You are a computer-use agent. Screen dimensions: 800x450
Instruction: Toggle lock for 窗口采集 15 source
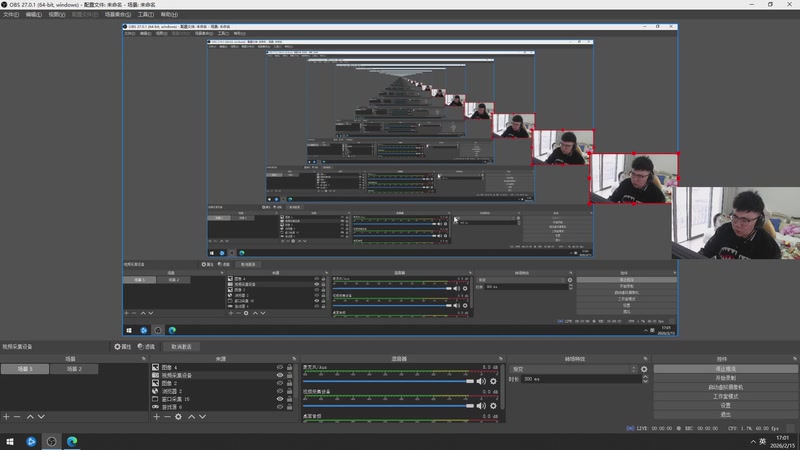click(x=289, y=399)
